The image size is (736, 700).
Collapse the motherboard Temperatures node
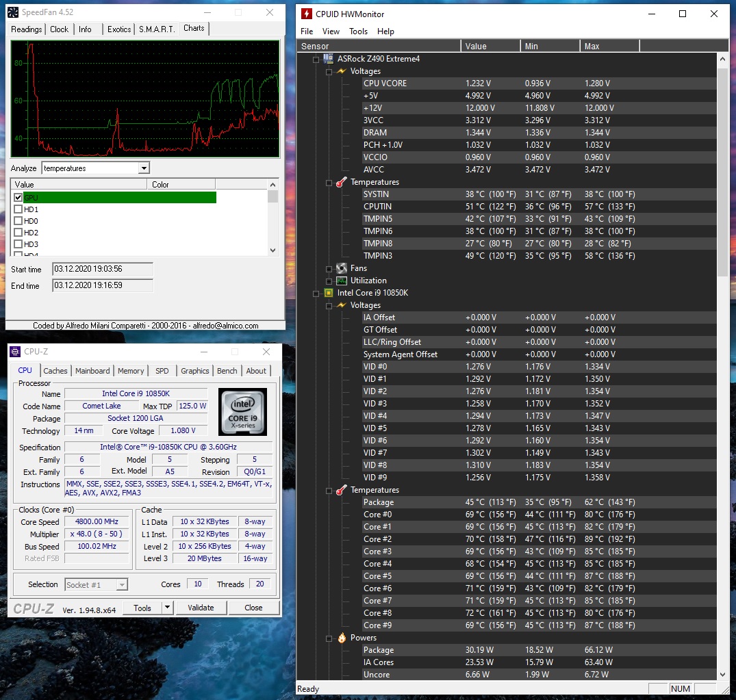click(329, 183)
